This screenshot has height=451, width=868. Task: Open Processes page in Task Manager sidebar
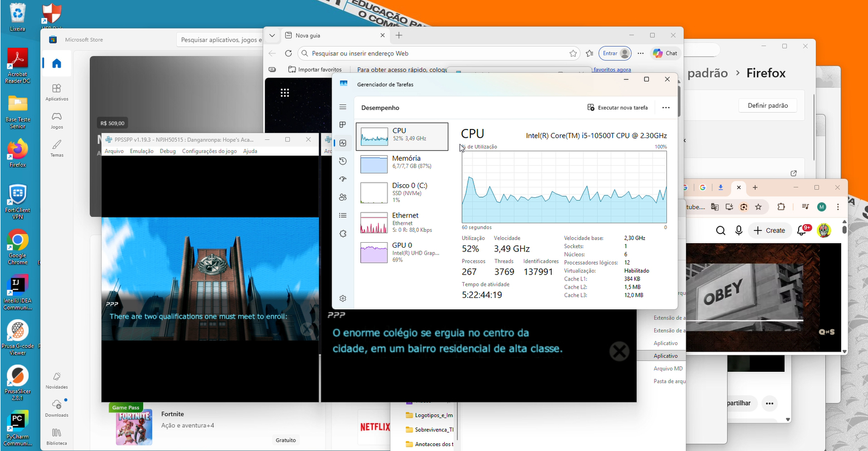click(x=343, y=125)
